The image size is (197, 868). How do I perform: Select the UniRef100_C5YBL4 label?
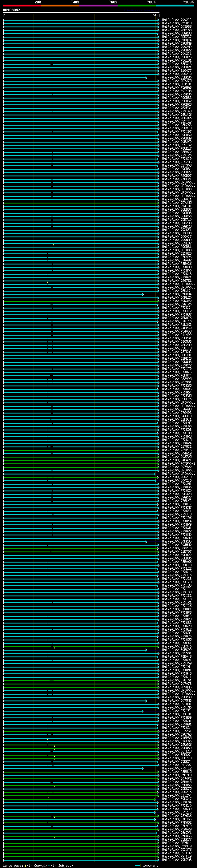point(177,843)
